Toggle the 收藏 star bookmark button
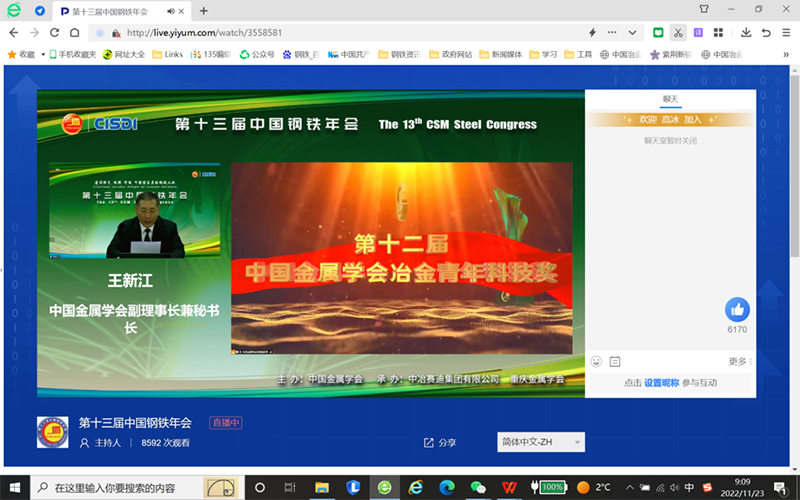Image resolution: width=800 pixels, height=500 pixels. pyautogui.click(x=21, y=54)
